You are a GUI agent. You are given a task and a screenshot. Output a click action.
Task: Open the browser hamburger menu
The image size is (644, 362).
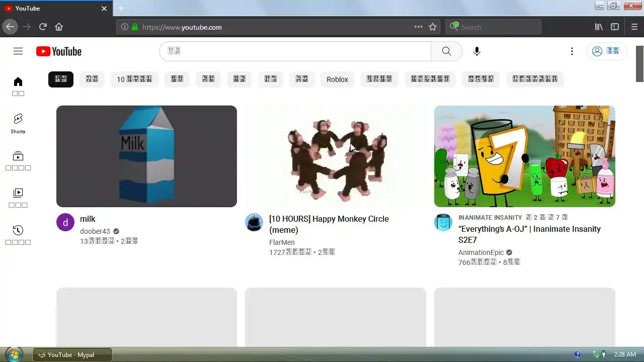[634, 27]
